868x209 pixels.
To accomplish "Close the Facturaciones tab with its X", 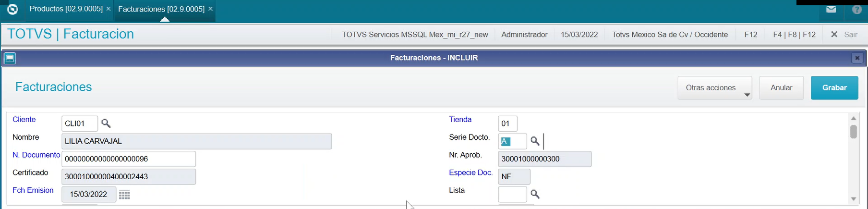I will [x=210, y=9].
